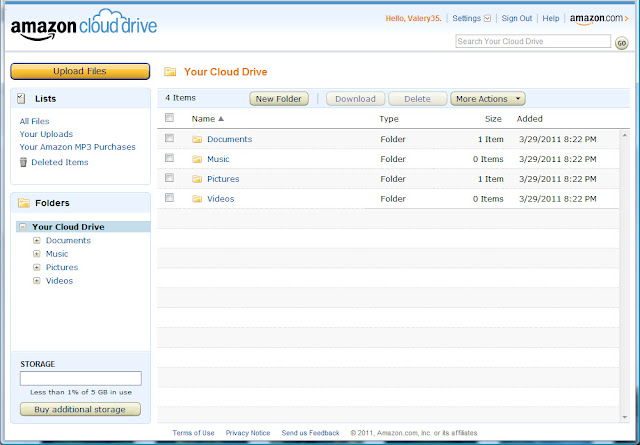Screen dimensions: 640x445
Task: Click the Name column sort arrow
Action: pyautogui.click(x=221, y=119)
